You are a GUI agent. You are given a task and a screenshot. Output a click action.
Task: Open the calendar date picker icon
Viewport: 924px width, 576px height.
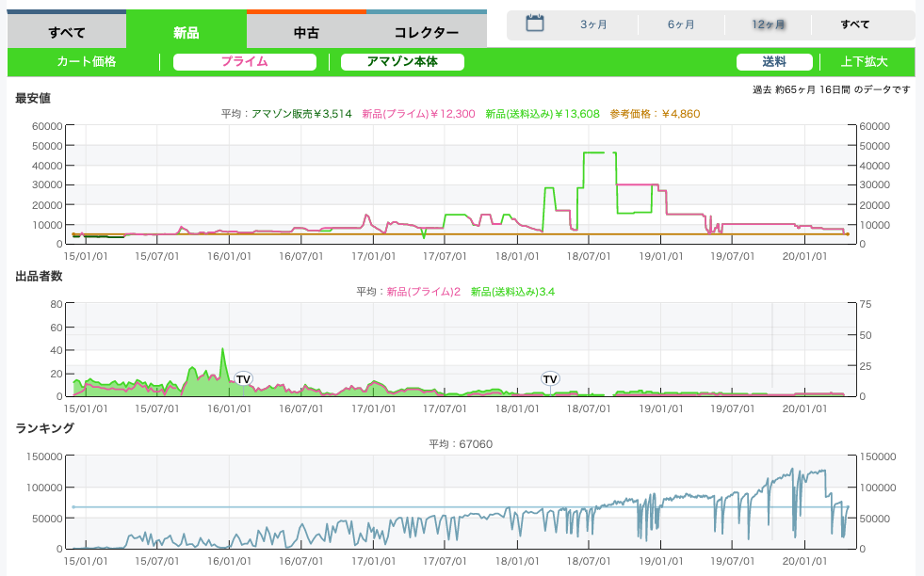tap(535, 24)
